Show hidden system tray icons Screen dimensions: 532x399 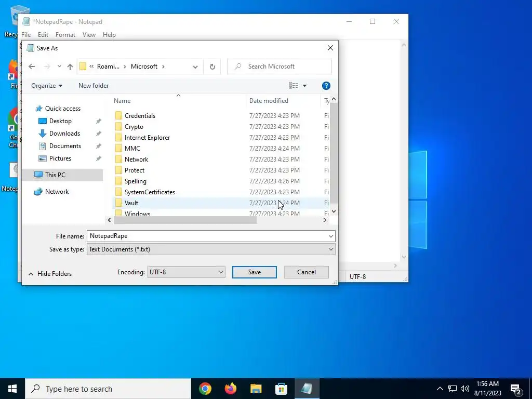click(440, 389)
